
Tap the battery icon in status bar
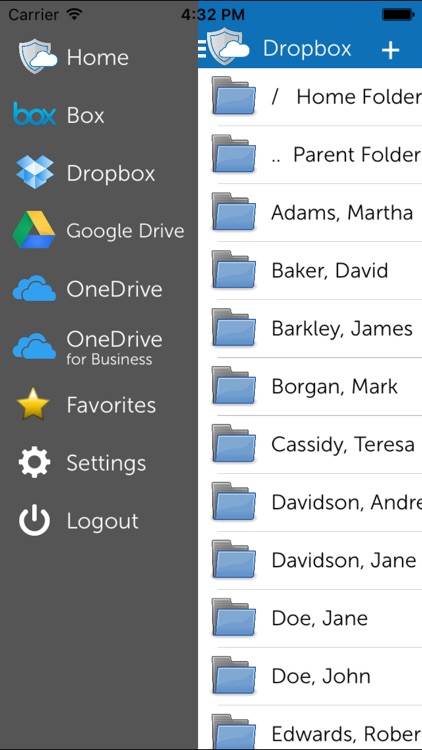coord(398,15)
